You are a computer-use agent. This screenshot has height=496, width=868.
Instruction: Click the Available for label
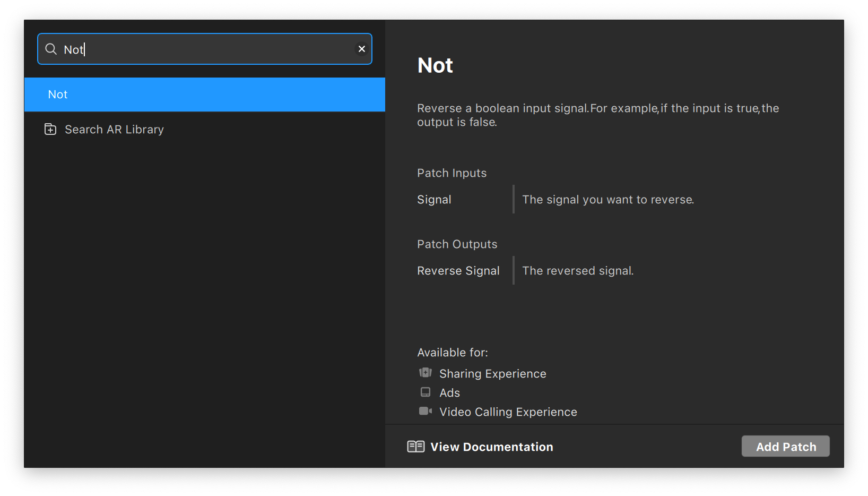[x=453, y=353]
